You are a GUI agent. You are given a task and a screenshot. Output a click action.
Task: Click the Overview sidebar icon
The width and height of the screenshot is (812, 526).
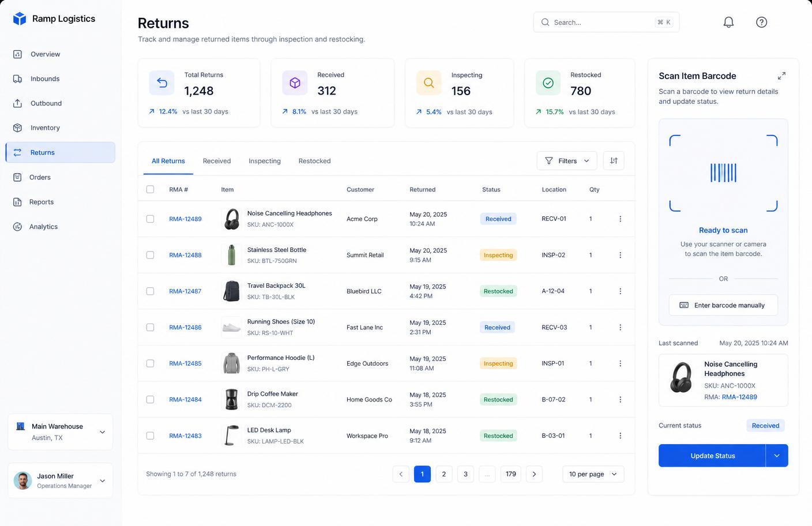17,54
